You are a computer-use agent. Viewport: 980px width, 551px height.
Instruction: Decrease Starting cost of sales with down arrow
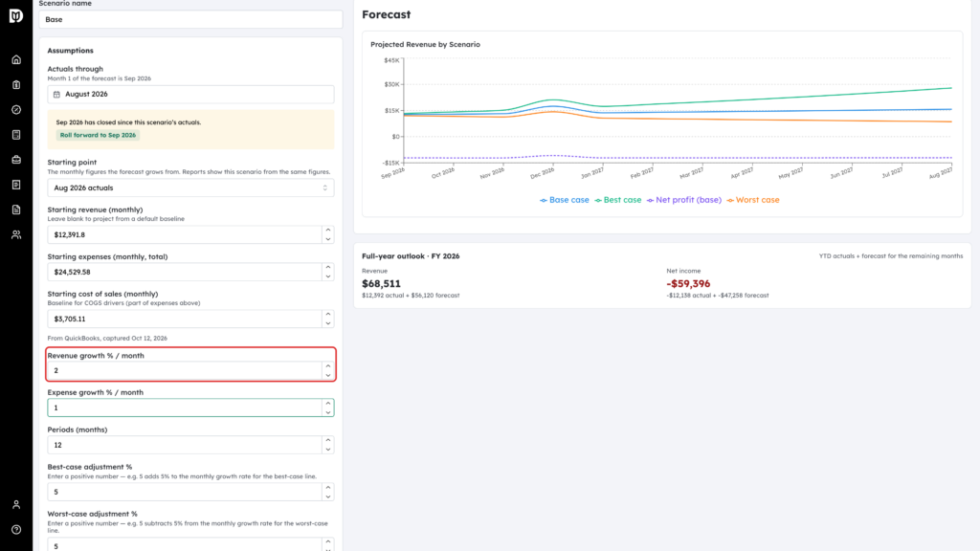click(328, 323)
